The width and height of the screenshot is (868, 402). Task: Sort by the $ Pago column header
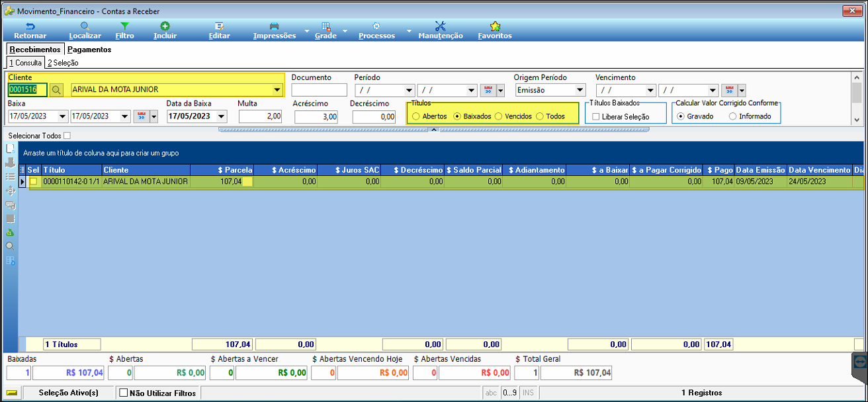(718, 170)
